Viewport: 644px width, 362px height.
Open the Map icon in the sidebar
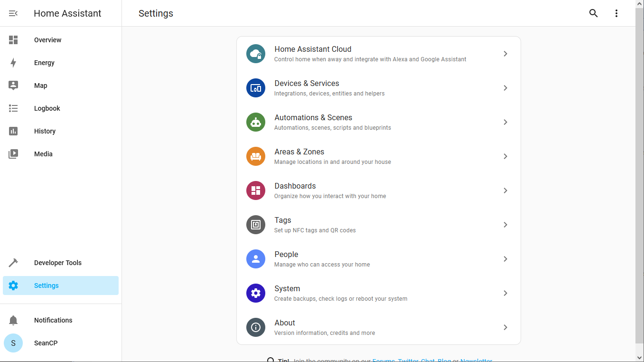(x=13, y=86)
